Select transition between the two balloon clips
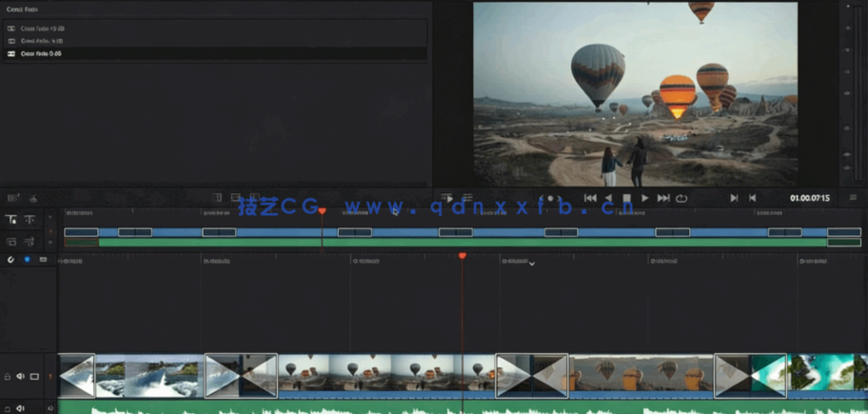This screenshot has width=868, height=414. [x=531, y=376]
